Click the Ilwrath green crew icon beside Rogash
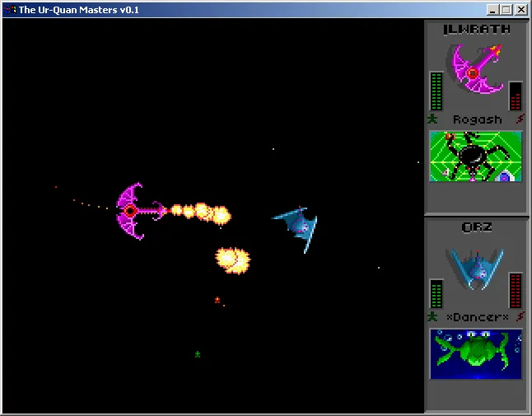This screenshot has height=416, width=532. [x=432, y=119]
